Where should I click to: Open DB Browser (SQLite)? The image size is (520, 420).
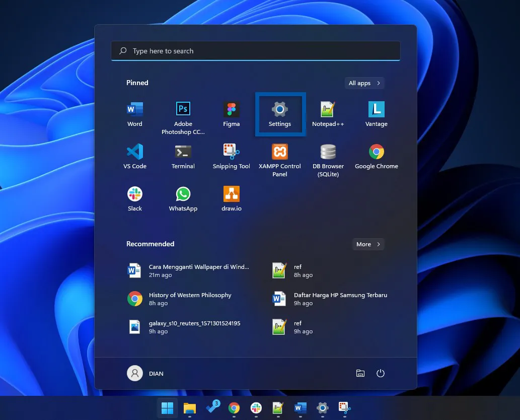pos(328,151)
